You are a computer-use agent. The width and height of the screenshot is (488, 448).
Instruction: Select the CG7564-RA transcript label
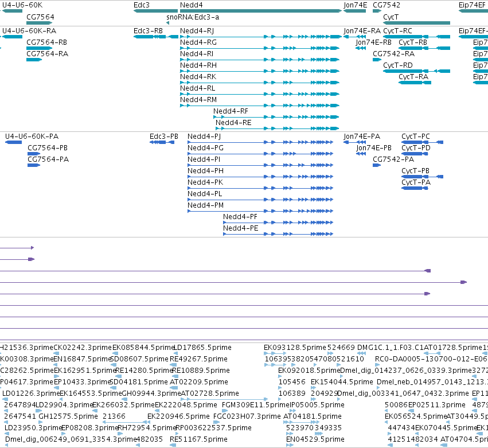(47, 54)
